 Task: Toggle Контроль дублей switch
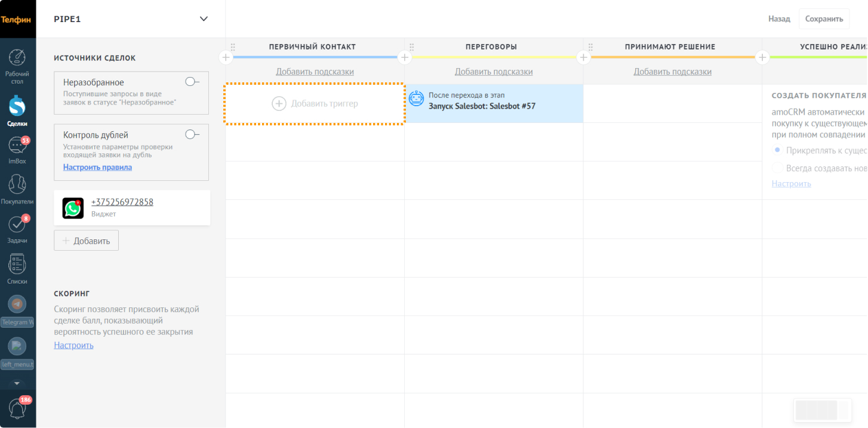click(192, 134)
